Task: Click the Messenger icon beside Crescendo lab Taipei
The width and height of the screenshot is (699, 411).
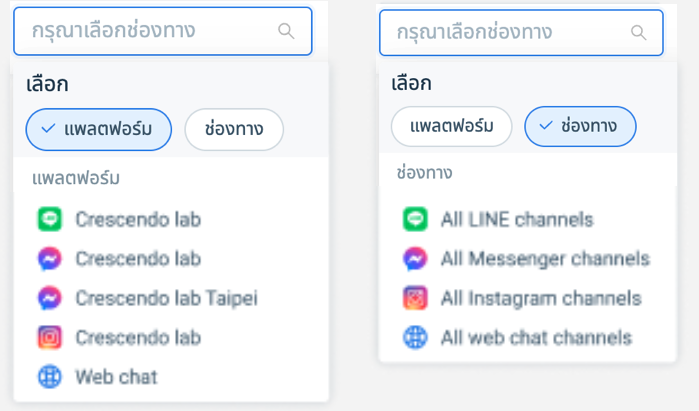Action: coord(49,298)
